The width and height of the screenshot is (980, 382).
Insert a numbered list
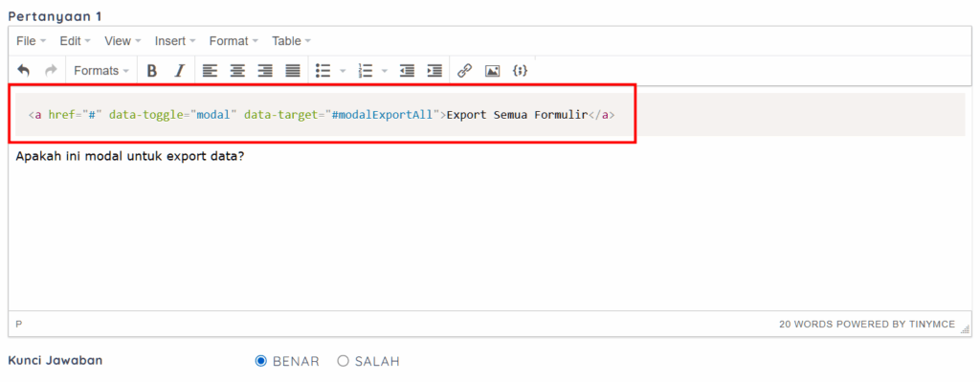pyautogui.click(x=365, y=71)
